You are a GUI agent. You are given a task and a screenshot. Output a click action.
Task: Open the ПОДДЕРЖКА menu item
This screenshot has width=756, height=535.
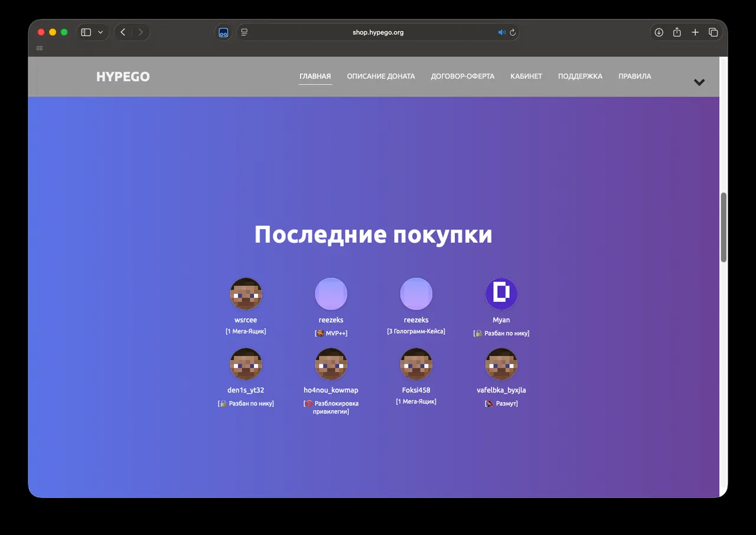580,76
